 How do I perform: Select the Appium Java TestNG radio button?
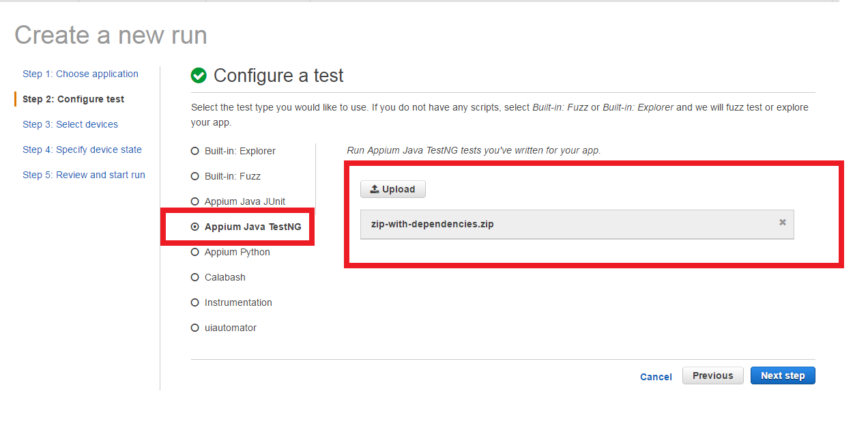click(195, 227)
